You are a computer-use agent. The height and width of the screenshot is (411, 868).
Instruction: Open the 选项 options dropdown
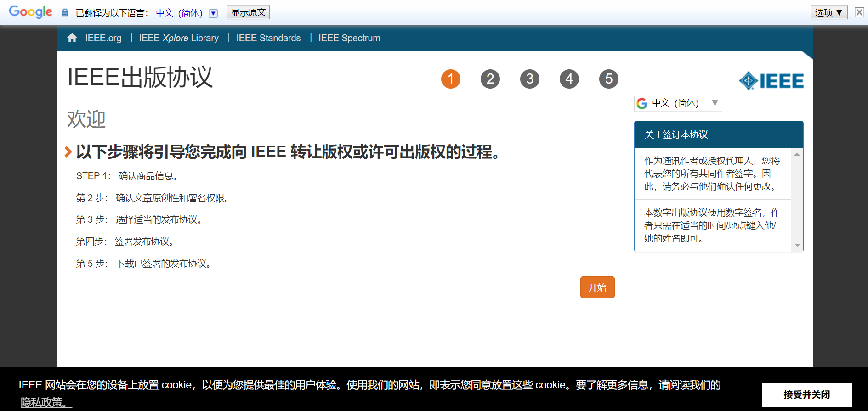click(829, 12)
